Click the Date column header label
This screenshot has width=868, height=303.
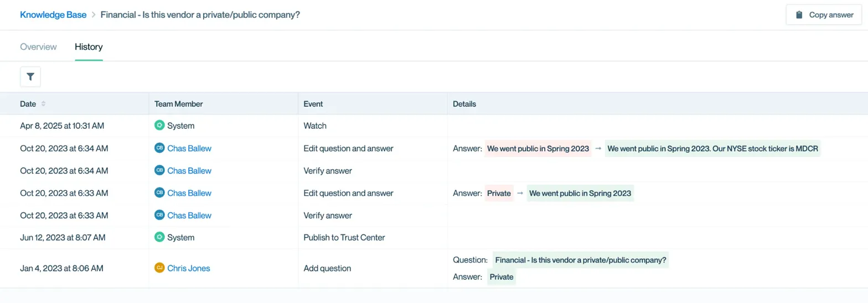28,104
